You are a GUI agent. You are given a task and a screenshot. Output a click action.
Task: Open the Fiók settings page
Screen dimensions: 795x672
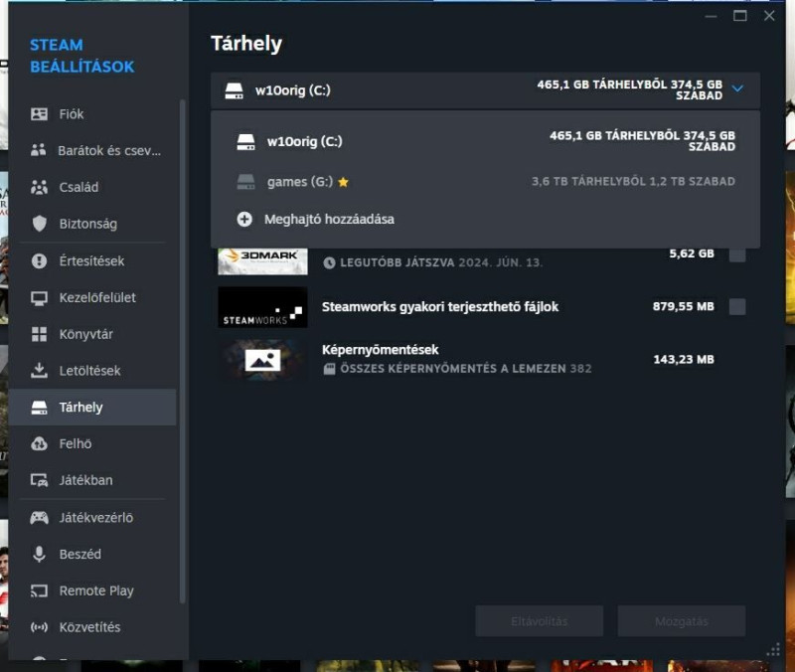coord(92,114)
